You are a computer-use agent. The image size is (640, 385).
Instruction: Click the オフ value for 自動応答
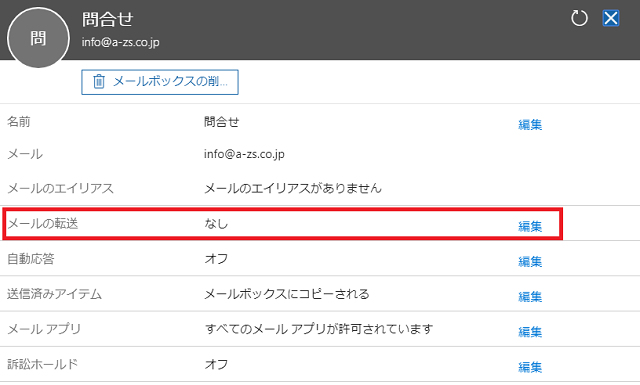[216, 258]
